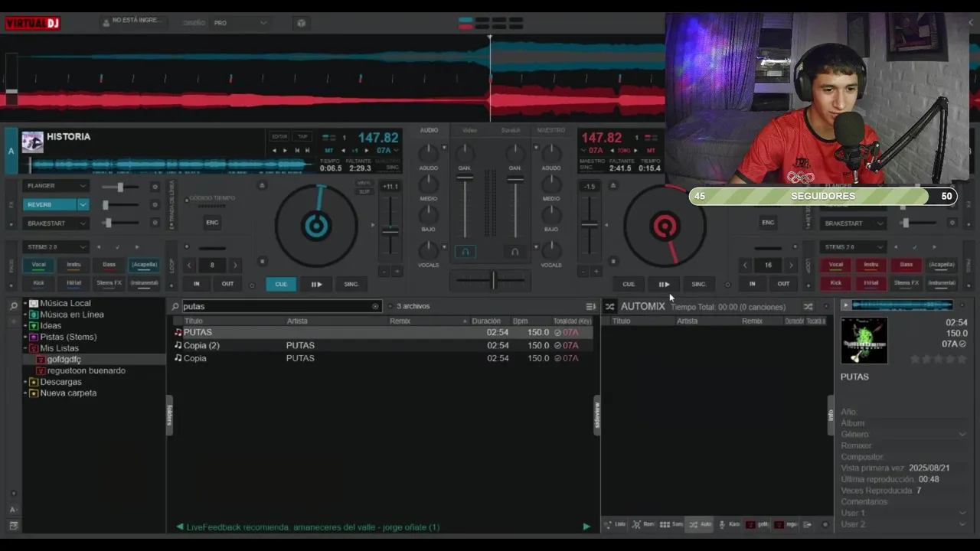
Task: Toggle right channel headphone cue button
Action: 514,251
